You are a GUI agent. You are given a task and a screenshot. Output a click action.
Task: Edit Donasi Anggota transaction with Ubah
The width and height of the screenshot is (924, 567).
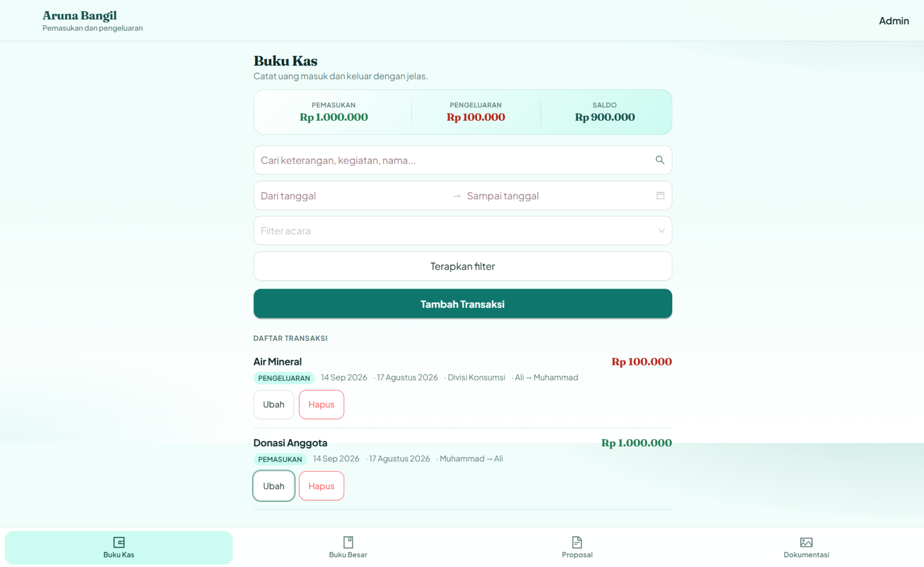[274, 486]
